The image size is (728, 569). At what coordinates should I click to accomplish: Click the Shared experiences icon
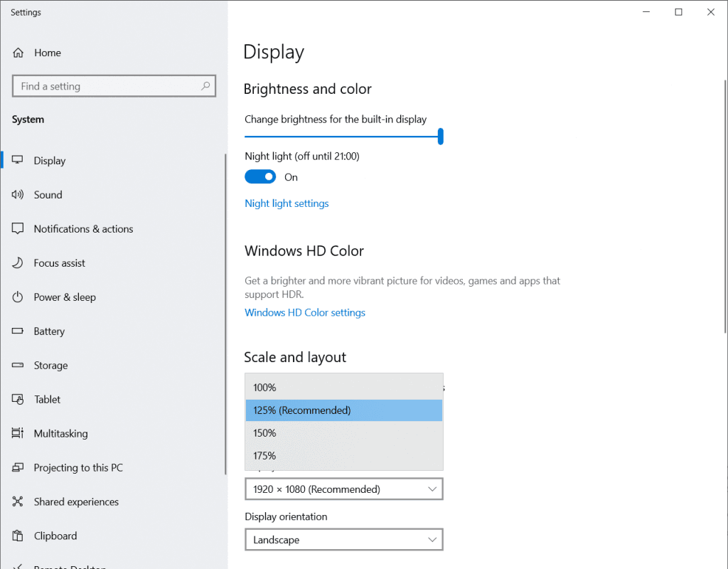coord(18,501)
